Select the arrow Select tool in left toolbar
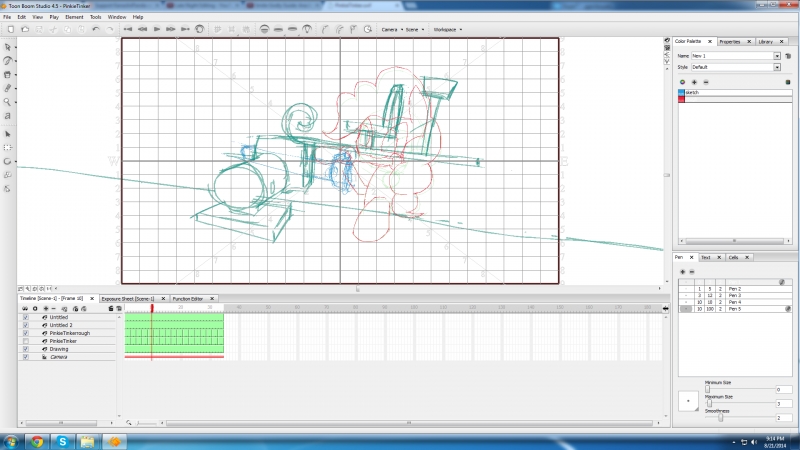Screen dimensions: 800x450 pos(8,47)
